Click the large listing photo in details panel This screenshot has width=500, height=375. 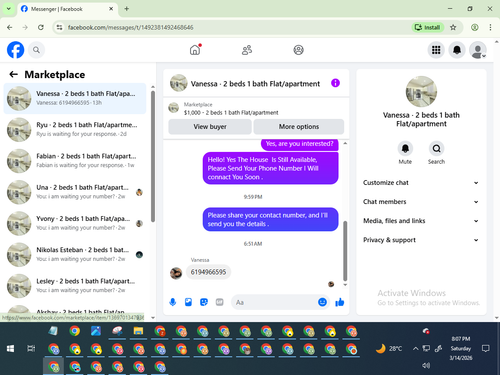point(421,92)
